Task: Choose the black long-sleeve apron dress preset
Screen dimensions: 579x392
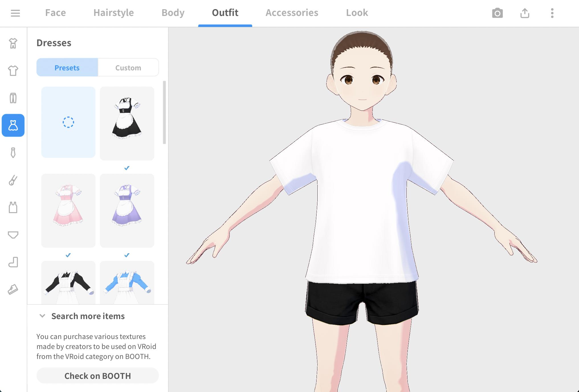Action: (x=68, y=283)
